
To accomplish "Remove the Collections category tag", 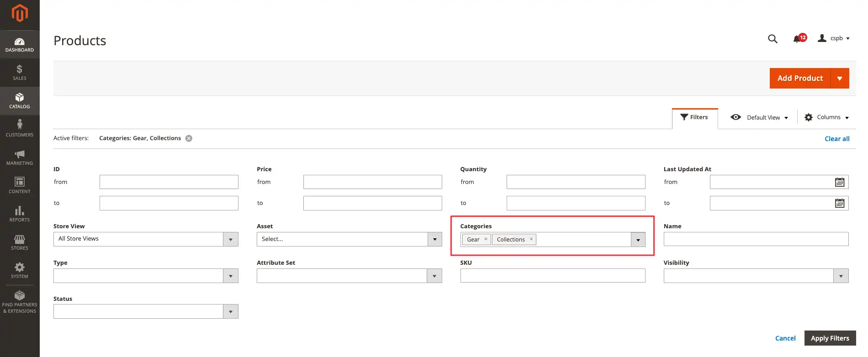I will pyautogui.click(x=531, y=239).
